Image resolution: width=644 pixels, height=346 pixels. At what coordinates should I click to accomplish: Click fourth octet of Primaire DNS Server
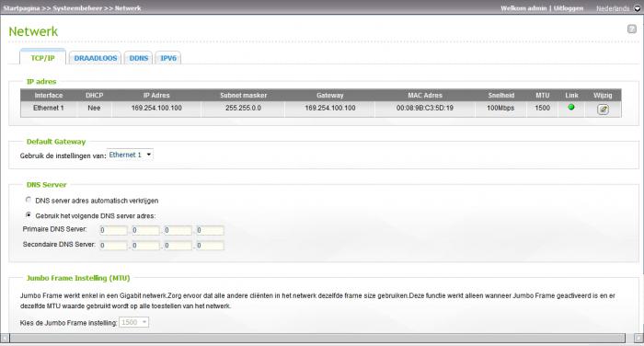(210, 230)
